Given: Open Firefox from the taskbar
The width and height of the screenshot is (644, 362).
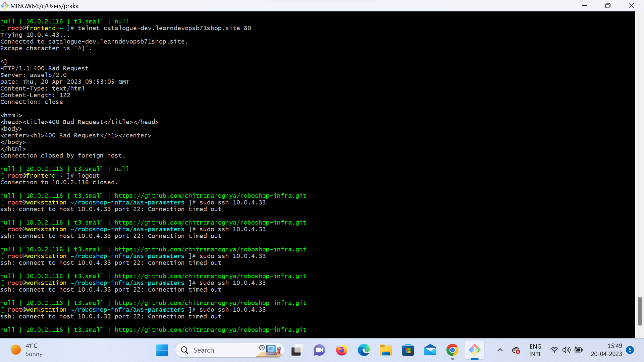Looking at the screenshot, I should 341,350.
